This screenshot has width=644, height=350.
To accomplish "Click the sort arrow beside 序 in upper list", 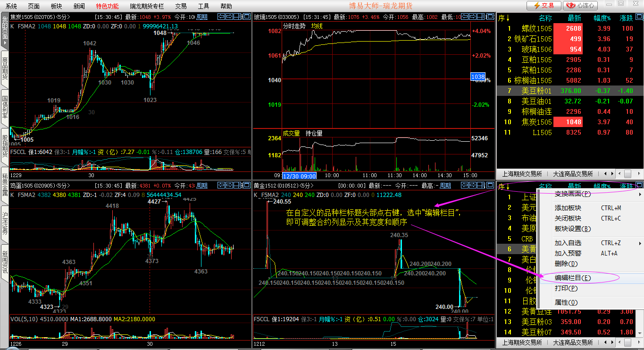I will (508, 18).
